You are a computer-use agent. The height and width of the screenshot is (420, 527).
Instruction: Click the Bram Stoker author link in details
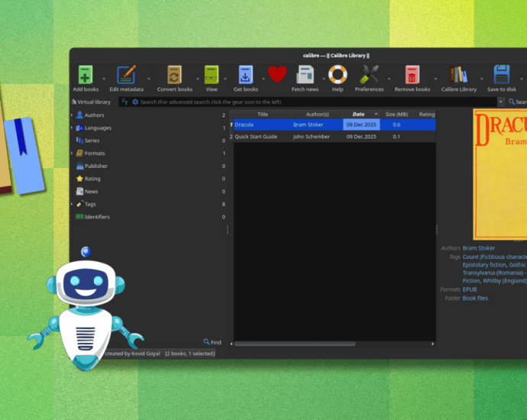(478, 248)
